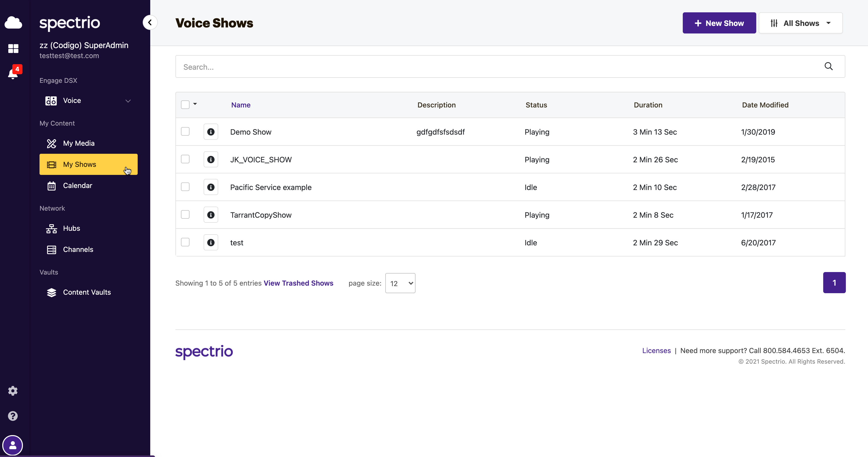Click description gdfgdfsfsdsdf
Screen dimensions: 868x457
(440, 132)
